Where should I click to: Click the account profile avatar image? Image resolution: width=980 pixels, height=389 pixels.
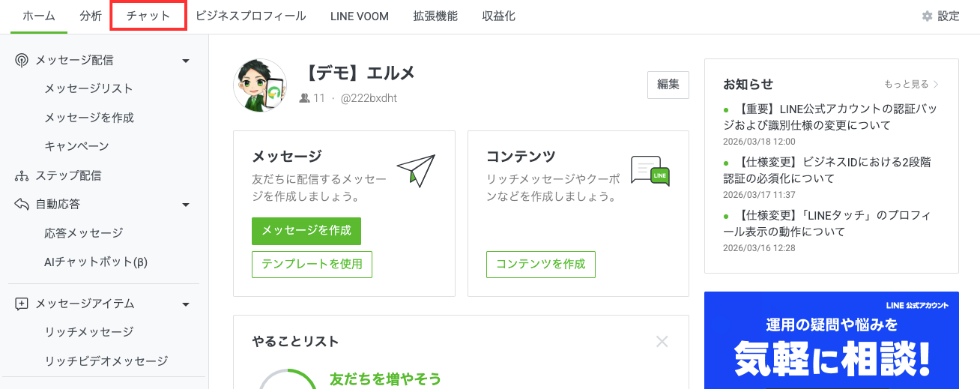click(260, 85)
